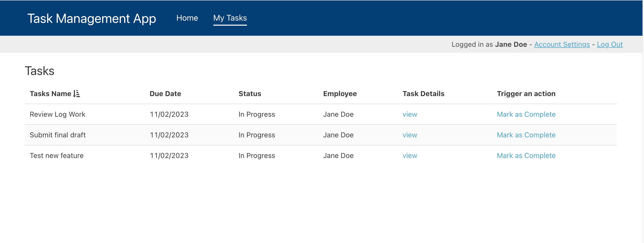Click the Status column header
Screen dimensions: 644x243
[250, 94]
